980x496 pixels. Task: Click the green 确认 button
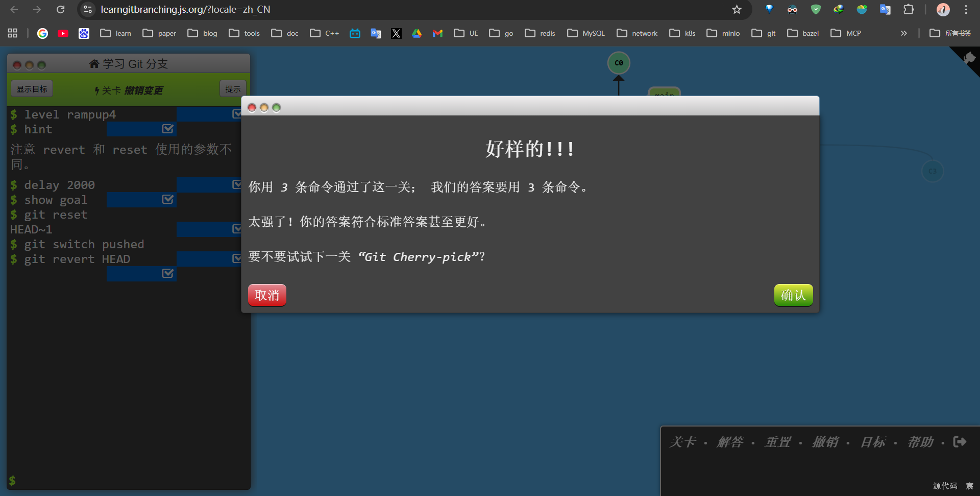793,295
